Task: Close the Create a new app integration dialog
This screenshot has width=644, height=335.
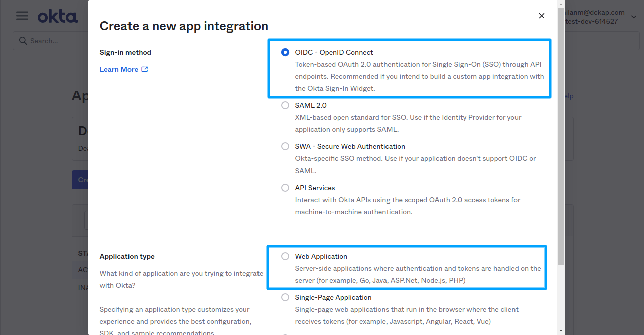Action: 541,16
